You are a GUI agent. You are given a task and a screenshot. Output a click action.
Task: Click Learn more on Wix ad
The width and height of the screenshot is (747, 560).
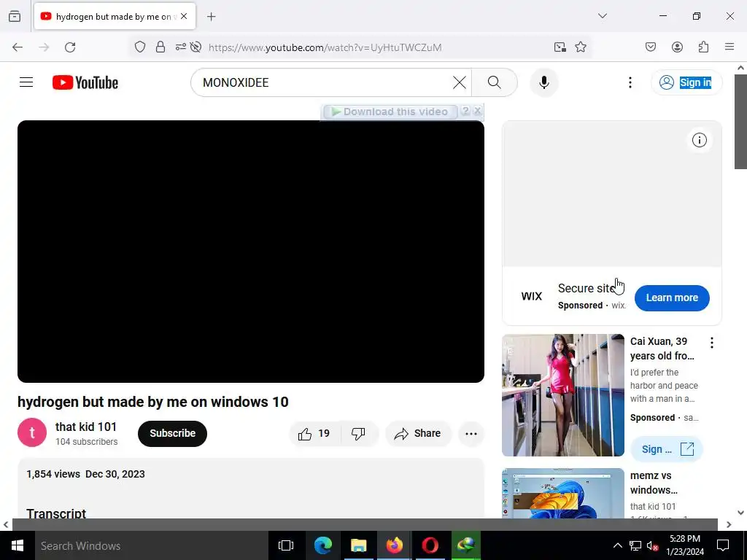pos(672,297)
